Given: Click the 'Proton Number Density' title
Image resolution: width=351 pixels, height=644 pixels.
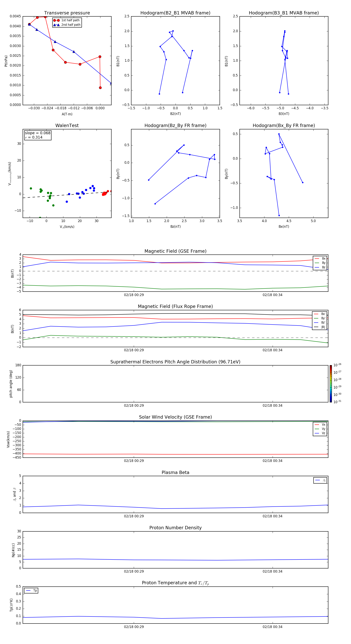Looking at the screenshot, I should (x=175, y=528).
